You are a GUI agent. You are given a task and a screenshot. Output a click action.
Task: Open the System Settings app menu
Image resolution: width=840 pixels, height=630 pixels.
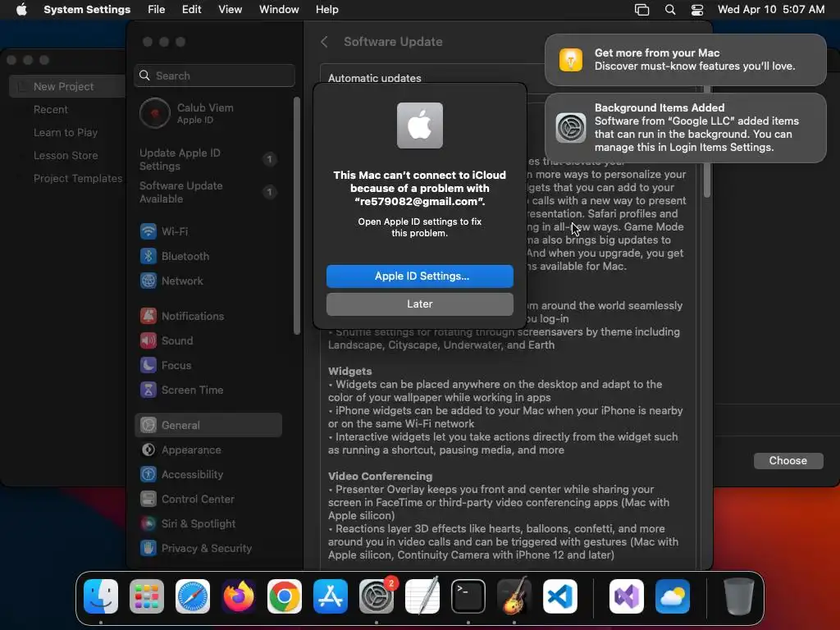87,10
